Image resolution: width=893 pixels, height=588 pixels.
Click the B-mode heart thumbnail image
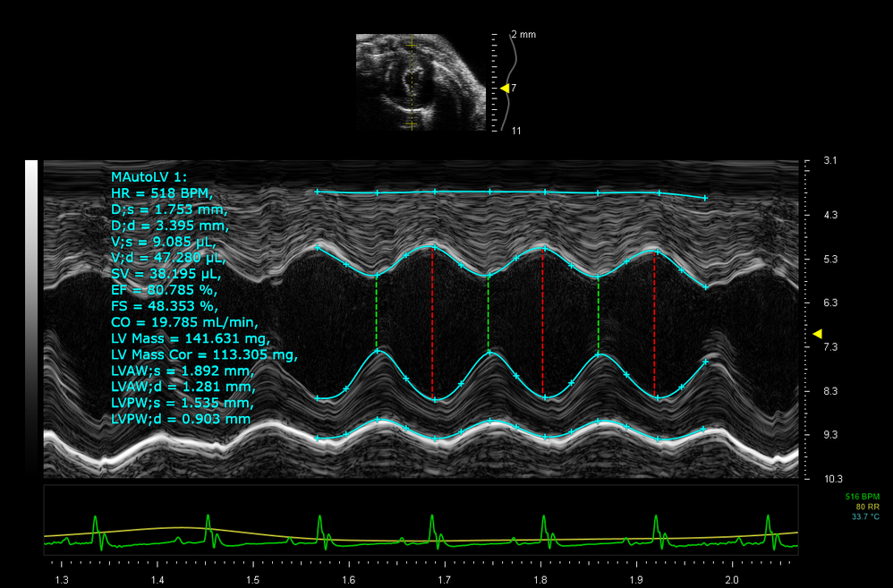tap(421, 82)
